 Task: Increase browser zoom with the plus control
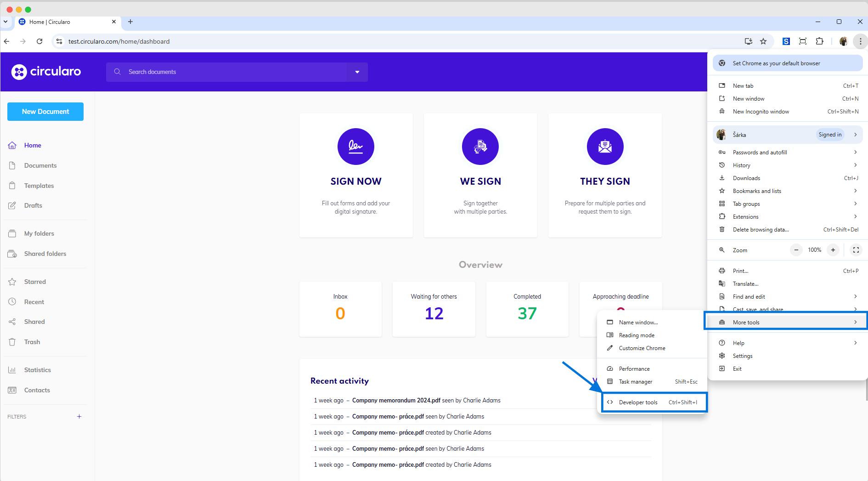click(x=833, y=250)
